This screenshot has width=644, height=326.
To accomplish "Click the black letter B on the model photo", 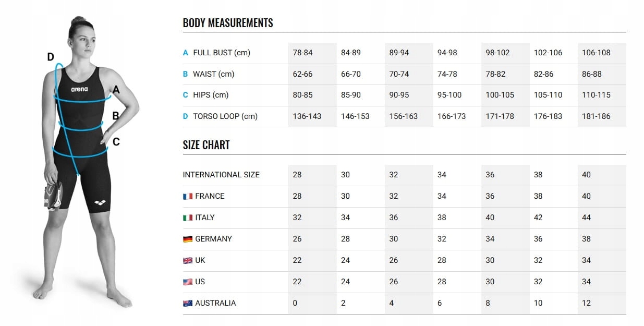I will tap(116, 116).
